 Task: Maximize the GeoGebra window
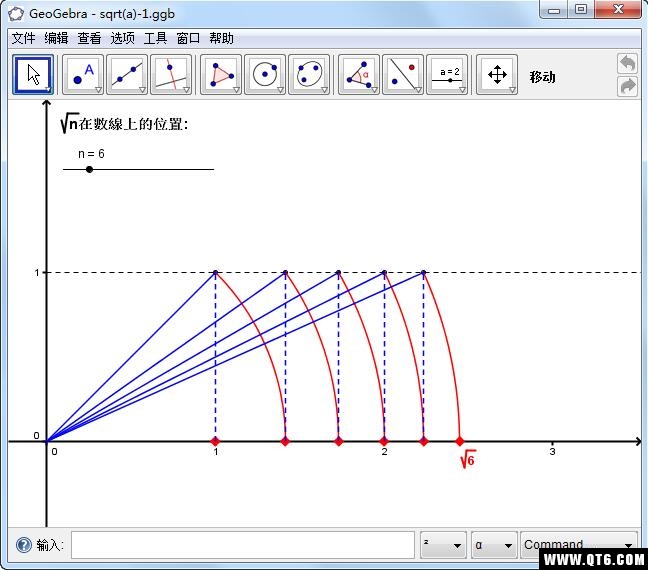(x=581, y=10)
